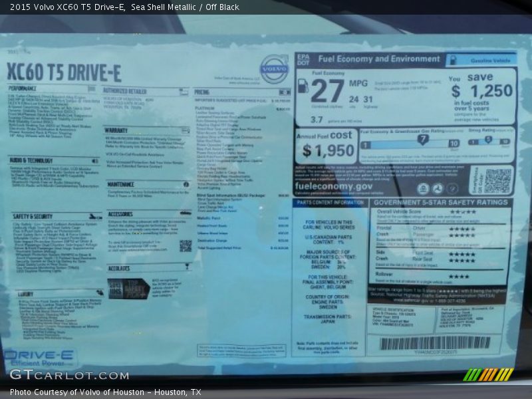Click the city MPG value 24
Viewport: 532px width, 399px height.
(x=354, y=99)
